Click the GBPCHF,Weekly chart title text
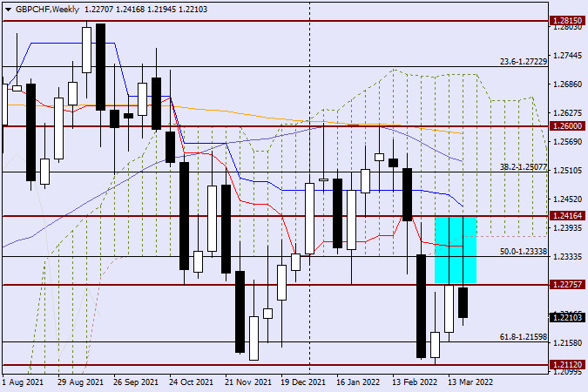The height and width of the screenshot is (392, 588). [47, 10]
